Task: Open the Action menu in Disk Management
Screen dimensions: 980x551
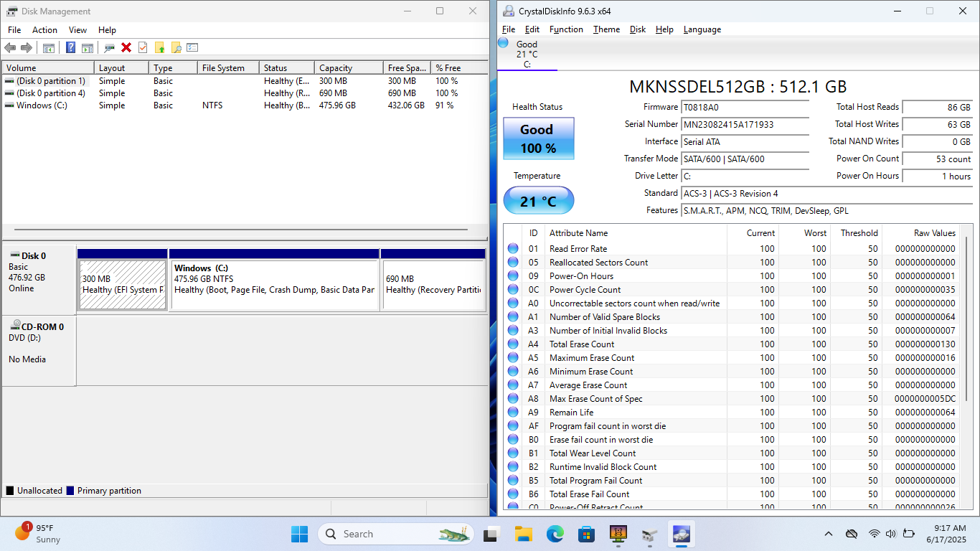Action: tap(44, 30)
